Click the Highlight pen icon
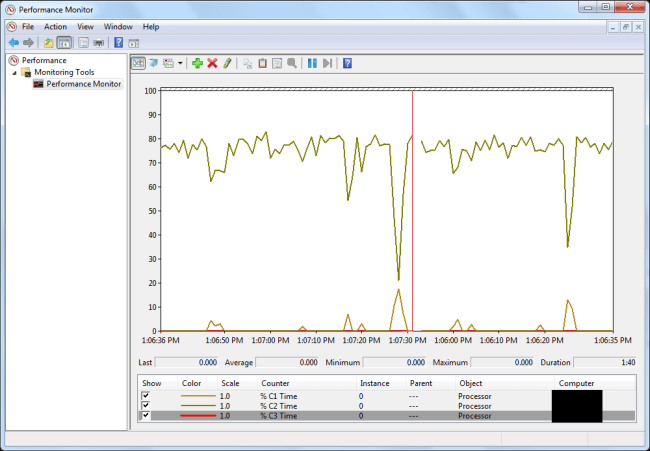Viewport: 650px width, 451px height. (x=227, y=63)
